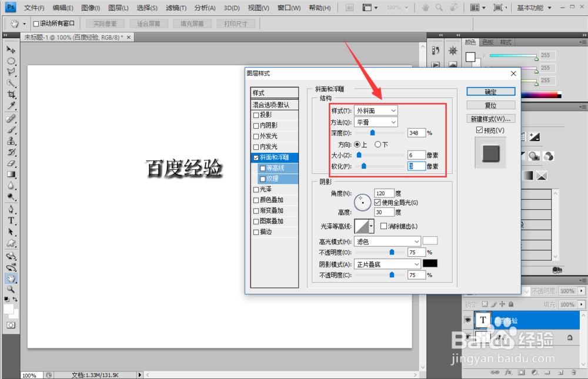The height and width of the screenshot is (379, 588).
Task: Select the Lasso tool
Action: click(x=11, y=71)
